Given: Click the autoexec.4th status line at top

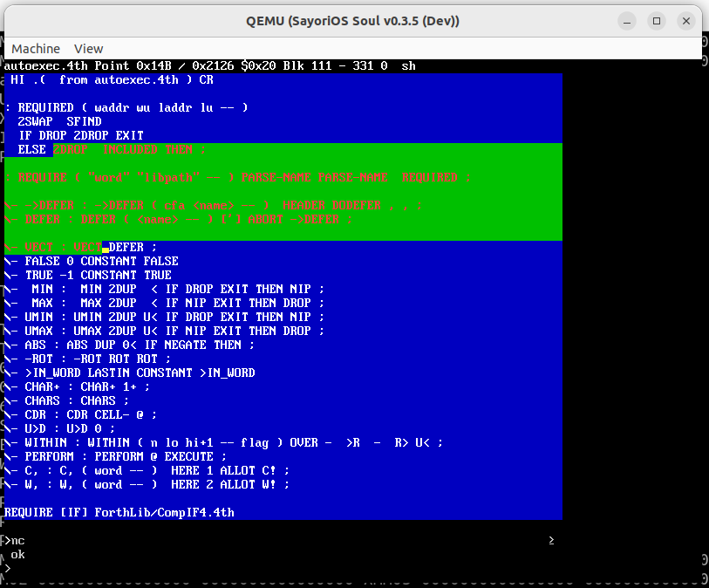Looking at the screenshot, I should [209, 65].
